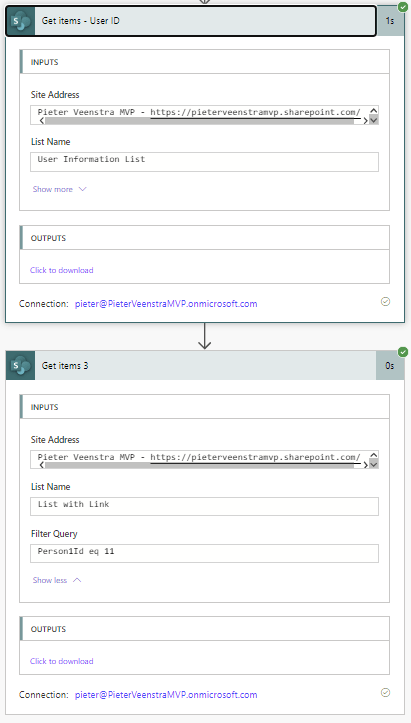The height and width of the screenshot is (723, 411).
Task: Click List Name label in Get items - User ID
Action: (x=50, y=142)
